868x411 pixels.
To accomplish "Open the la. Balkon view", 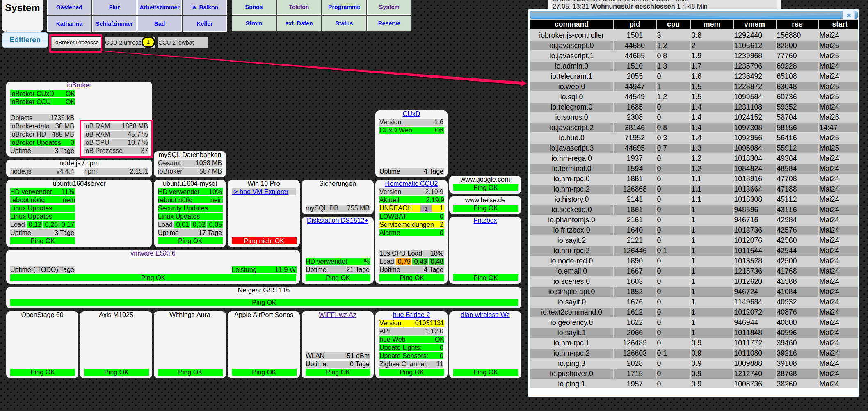I will click(x=205, y=7).
